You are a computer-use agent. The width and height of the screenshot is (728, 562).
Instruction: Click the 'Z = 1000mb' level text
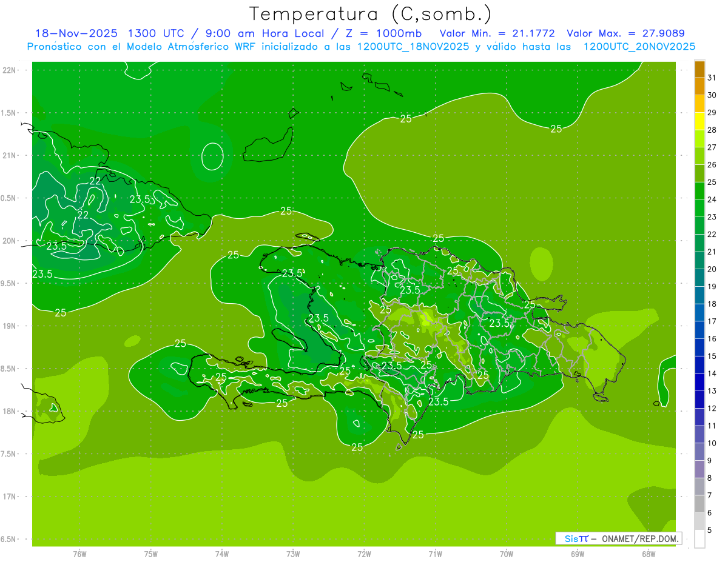click(x=383, y=33)
